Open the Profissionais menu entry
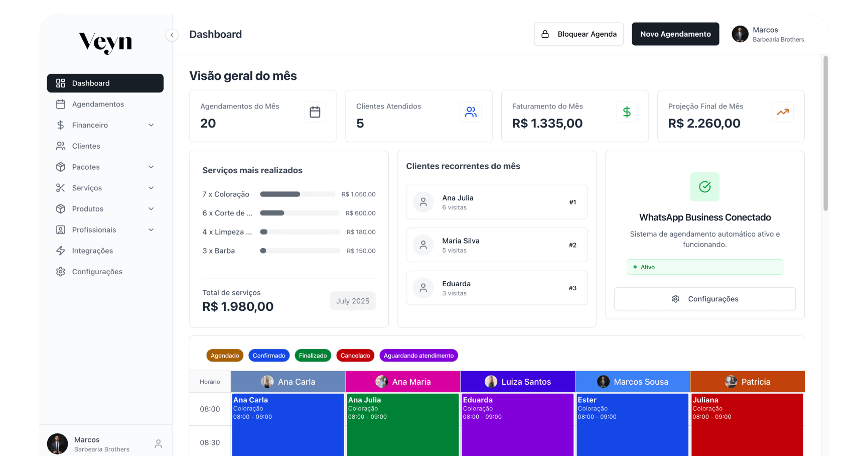The height and width of the screenshot is (456, 868). [x=94, y=230]
